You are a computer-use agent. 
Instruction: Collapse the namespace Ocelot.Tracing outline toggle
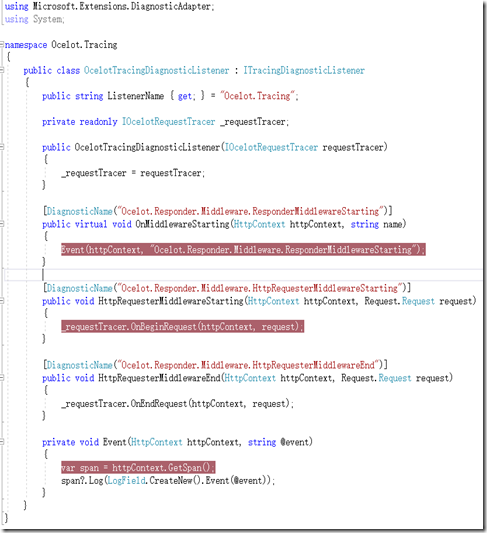click(2, 45)
